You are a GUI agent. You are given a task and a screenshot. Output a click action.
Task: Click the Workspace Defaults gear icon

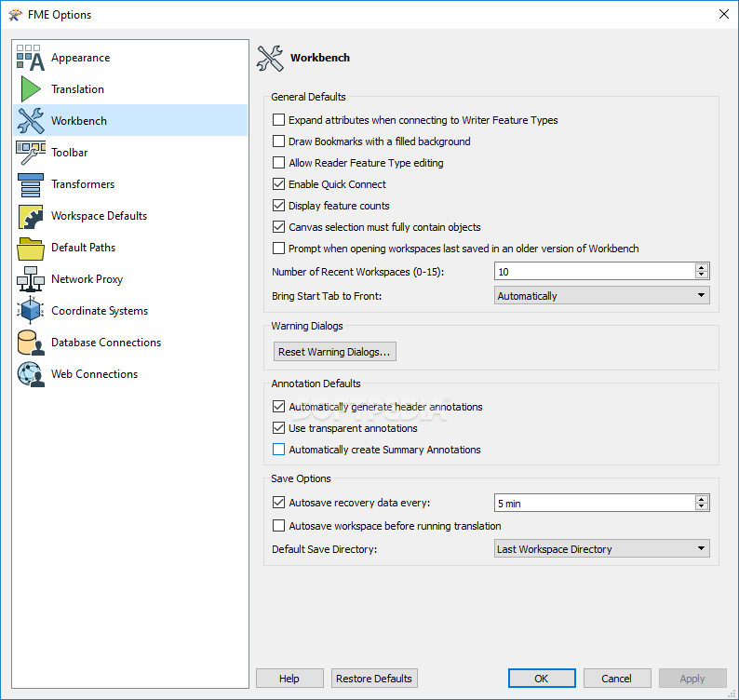point(31,216)
